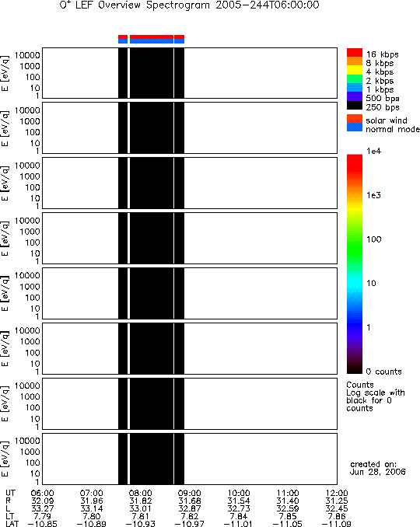Click the L value '32.87'

pyautogui.click(x=190, y=508)
